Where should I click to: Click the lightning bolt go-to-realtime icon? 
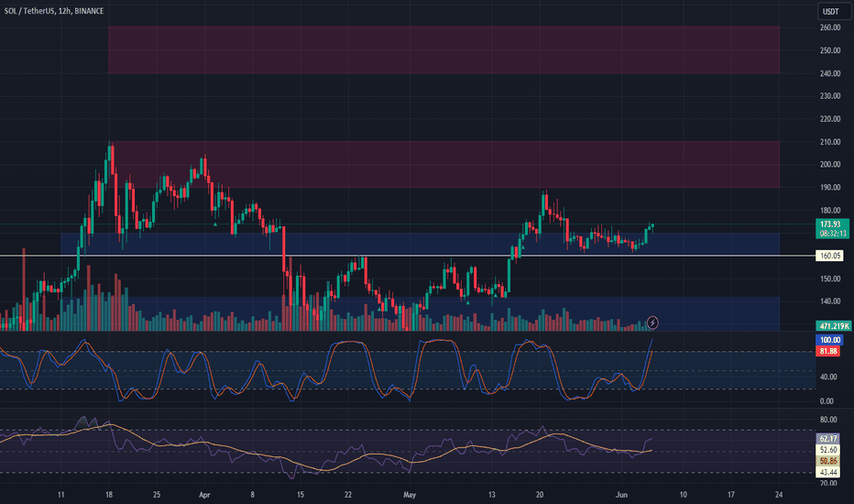click(651, 323)
